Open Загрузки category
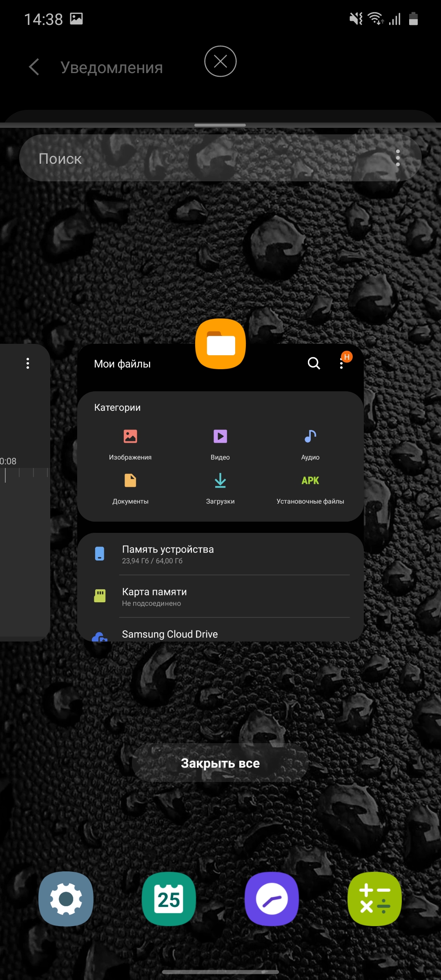The width and height of the screenshot is (441, 980). click(x=220, y=488)
